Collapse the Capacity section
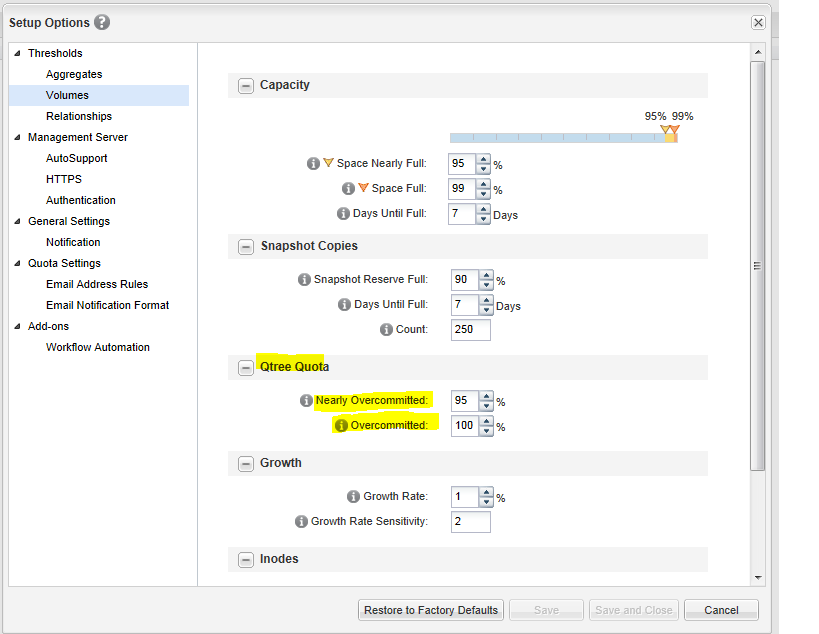Screen dimensions: 819x634 pyautogui.click(x=246, y=86)
